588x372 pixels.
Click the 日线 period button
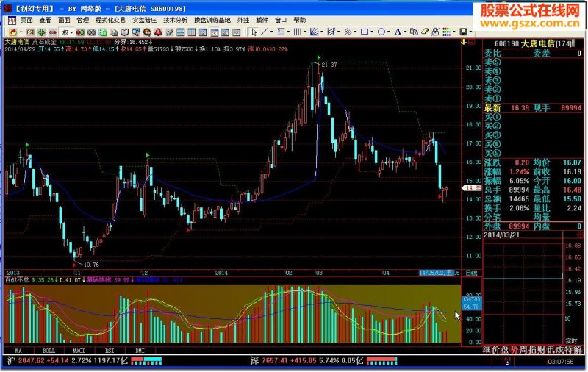[x=471, y=273]
